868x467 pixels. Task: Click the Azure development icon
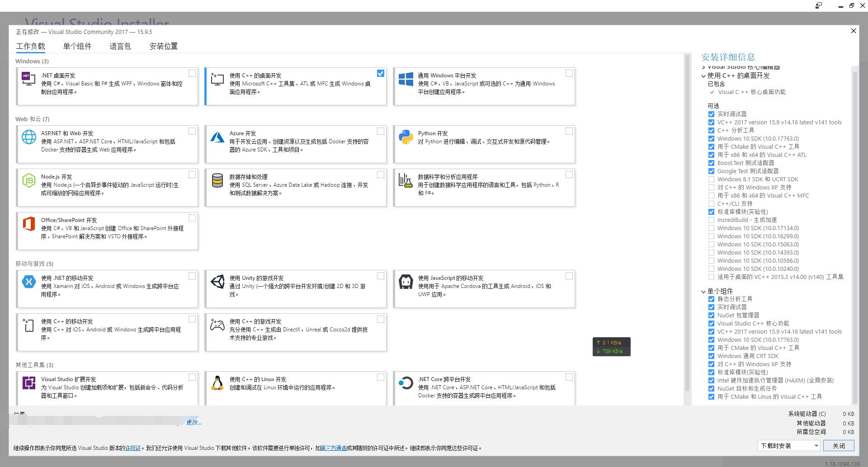coord(217,137)
